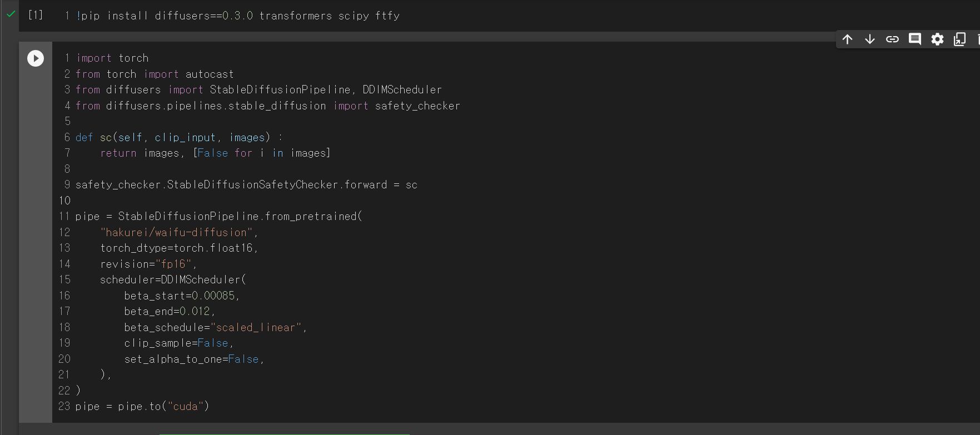Screen dimensions: 980x435
Task: Click the [1] execution count indicator
Action: click(x=36, y=15)
